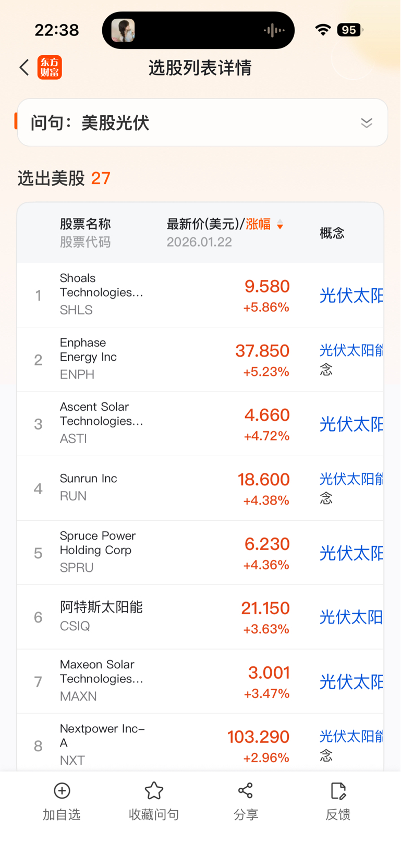Tap the 东方财富 logo icon
401x868 pixels.
(50, 67)
